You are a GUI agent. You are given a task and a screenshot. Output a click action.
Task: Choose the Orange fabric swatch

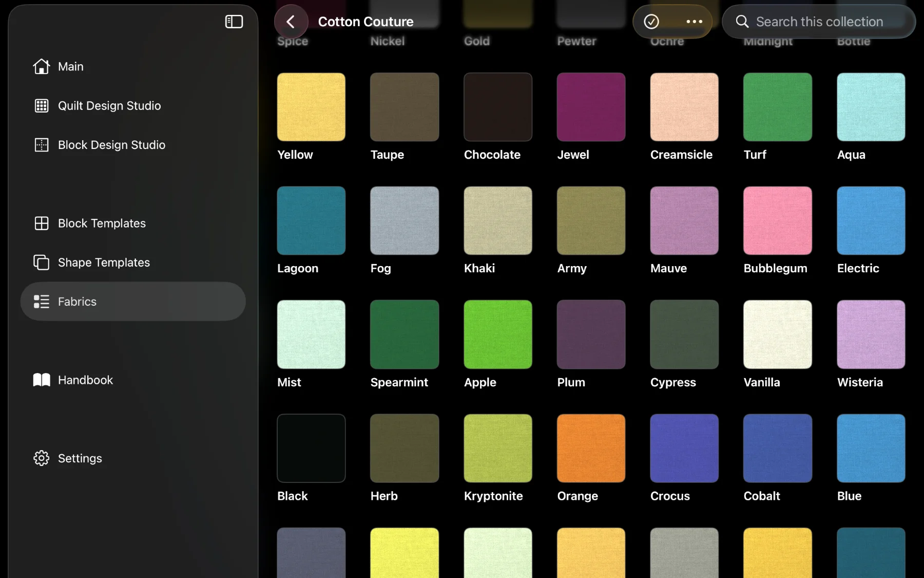coord(591,448)
